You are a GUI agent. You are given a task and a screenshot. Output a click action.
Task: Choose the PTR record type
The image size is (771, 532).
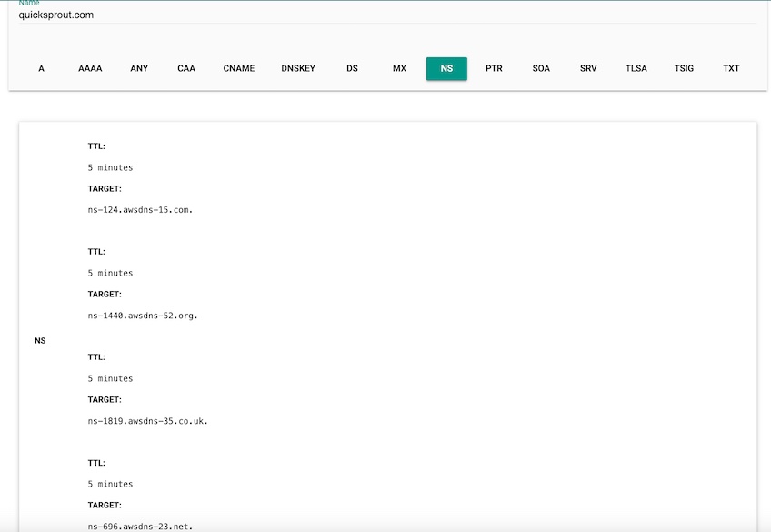(494, 69)
